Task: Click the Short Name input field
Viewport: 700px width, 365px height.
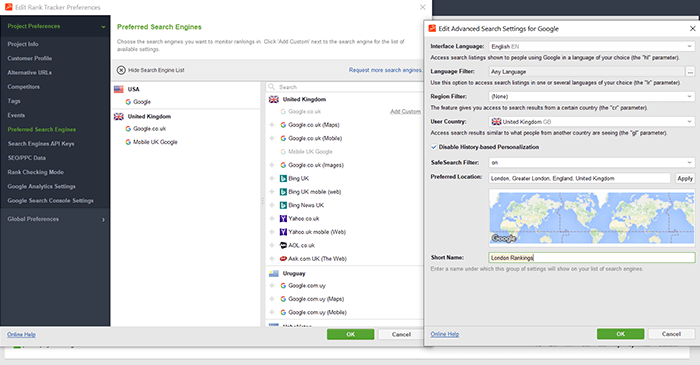Action: [592, 257]
